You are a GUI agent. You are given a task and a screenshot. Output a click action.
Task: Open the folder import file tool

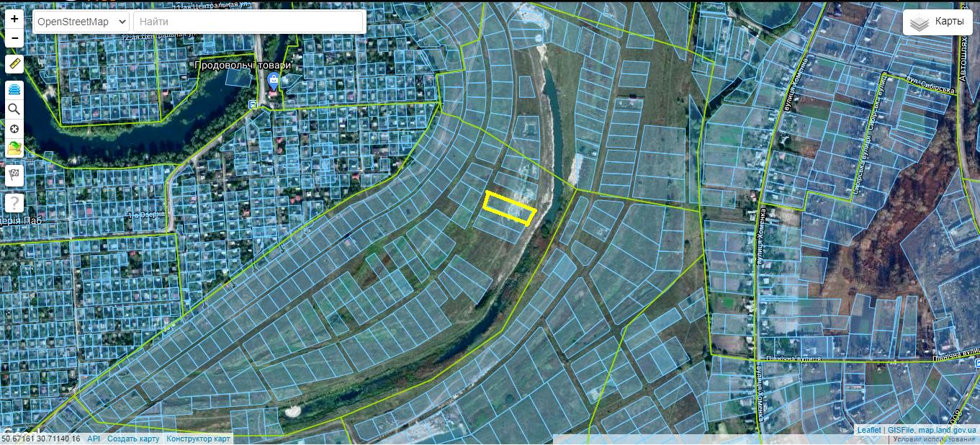pos(14,149)
